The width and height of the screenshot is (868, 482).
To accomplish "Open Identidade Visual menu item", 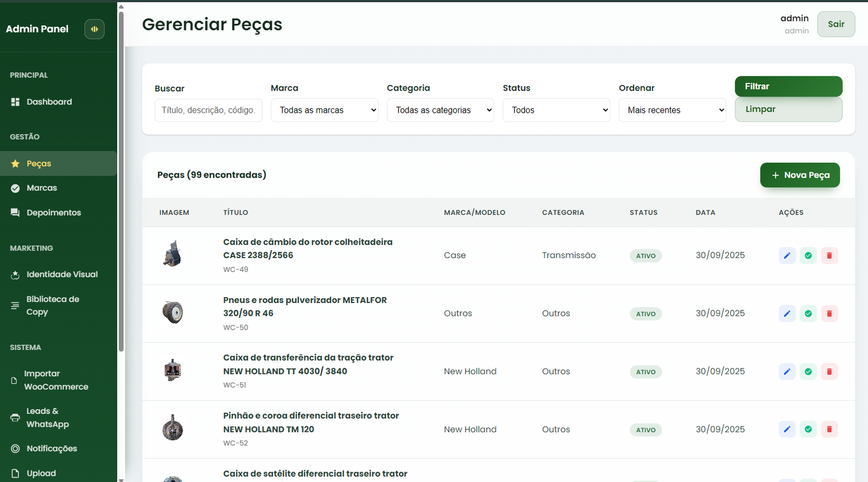I will tap(62, 274).
